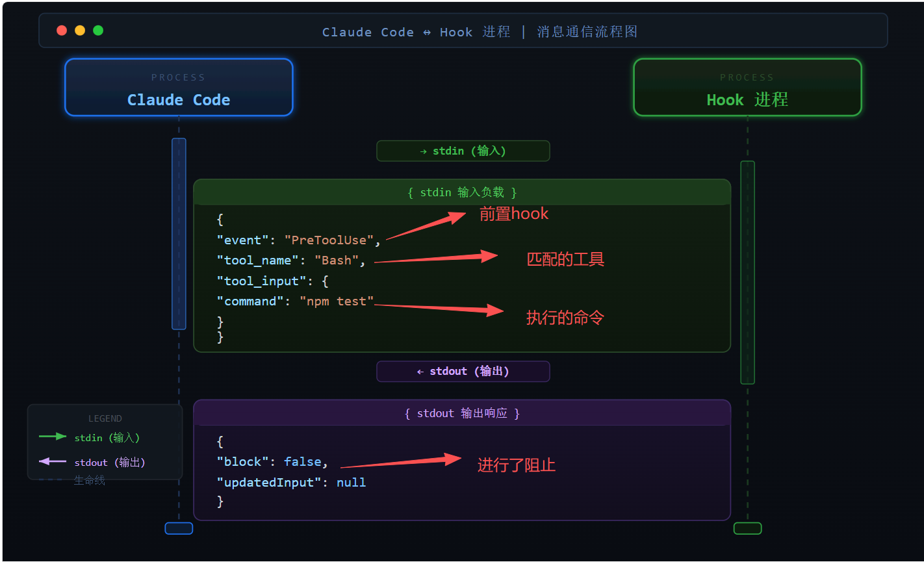Click the Hook 进程 process box
This screenshot has height=562, width=924.
coord(747,87)
